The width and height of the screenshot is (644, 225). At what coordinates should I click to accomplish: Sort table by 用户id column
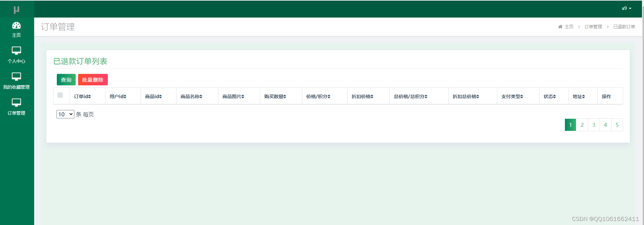pyautogui.click(x=118, y=96)
